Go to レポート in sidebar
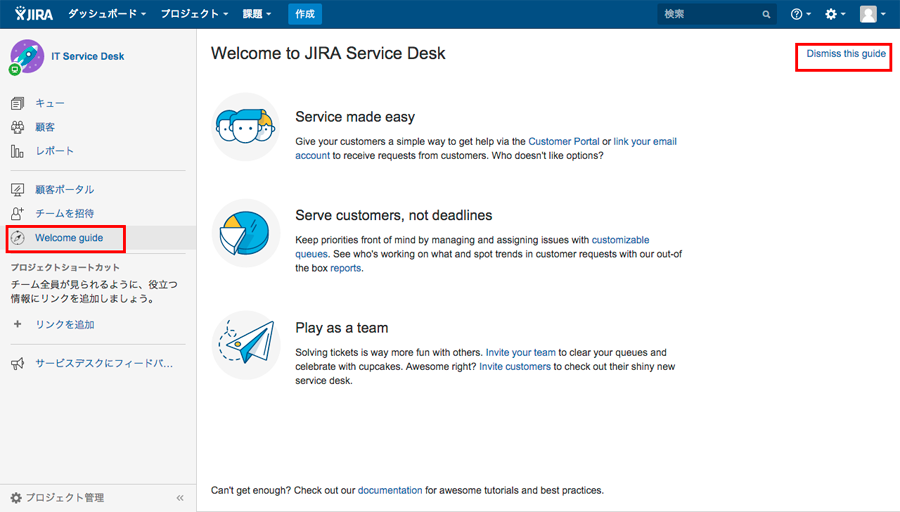The width and height of the screenshot is (900, 512). point(55,151)
